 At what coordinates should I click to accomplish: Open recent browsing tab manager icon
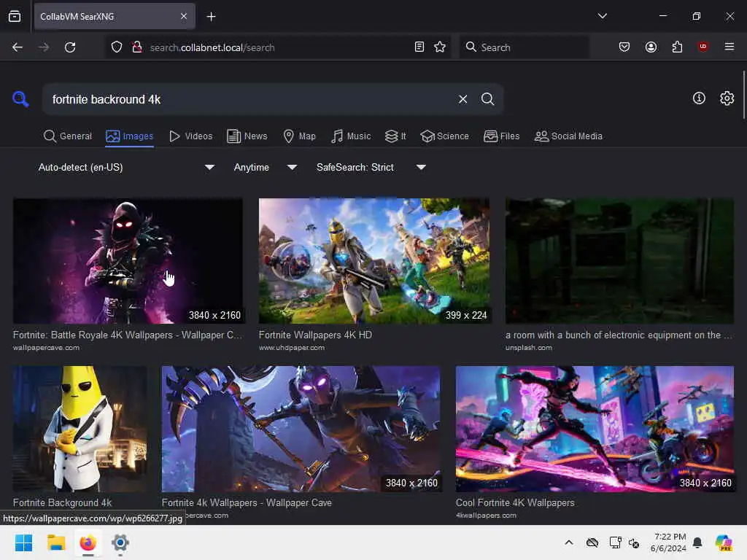pos(15,16)
